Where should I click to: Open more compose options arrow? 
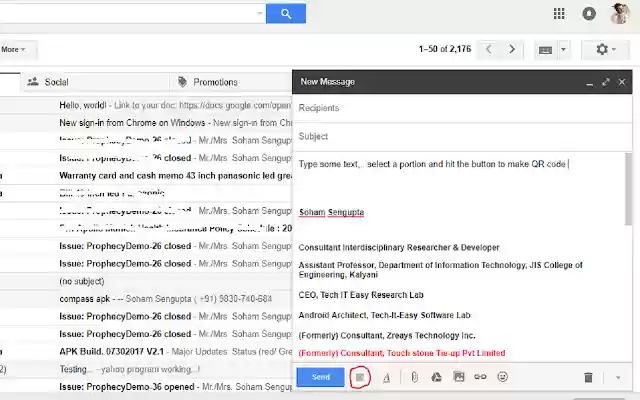pos(618,378)
